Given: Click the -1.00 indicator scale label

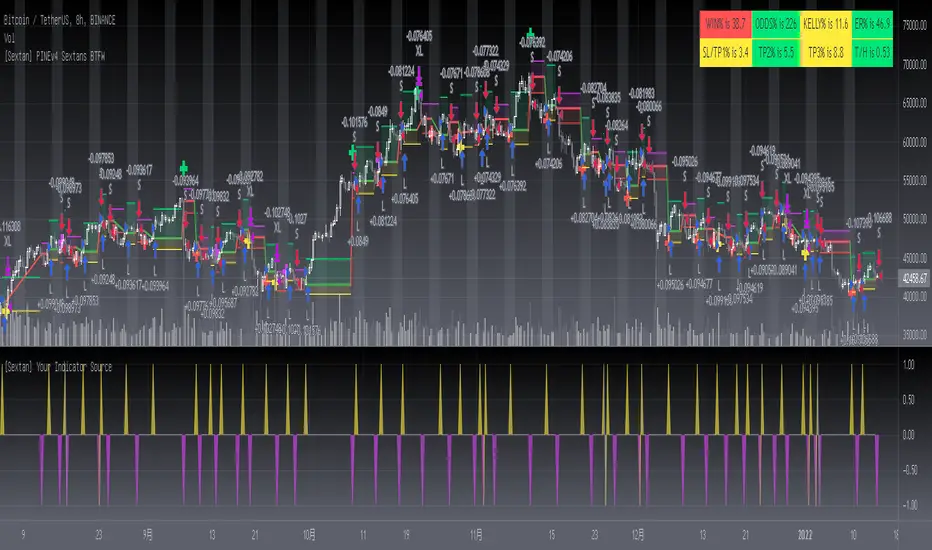Looking at the screenshot, I should [909, 505].
